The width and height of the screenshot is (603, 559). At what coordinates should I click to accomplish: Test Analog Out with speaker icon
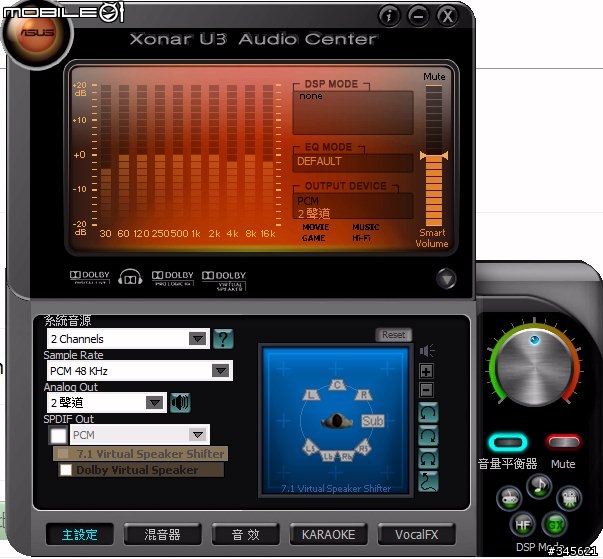[180, 403]
